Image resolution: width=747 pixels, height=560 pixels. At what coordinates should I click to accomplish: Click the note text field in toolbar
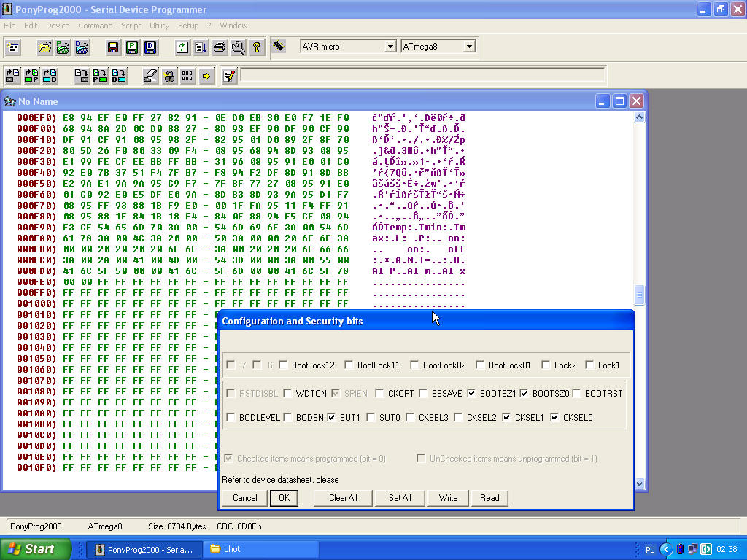coord(422,75)
